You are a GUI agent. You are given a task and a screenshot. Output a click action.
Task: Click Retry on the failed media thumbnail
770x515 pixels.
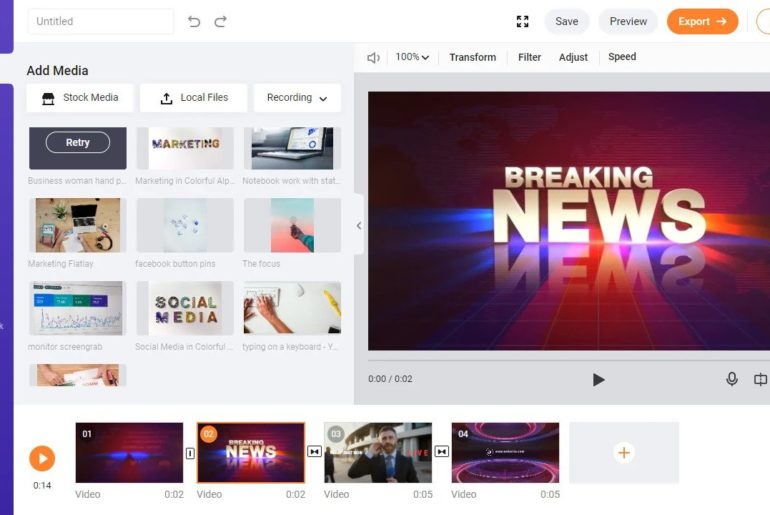pyautogui.click(x=78, y=143)
